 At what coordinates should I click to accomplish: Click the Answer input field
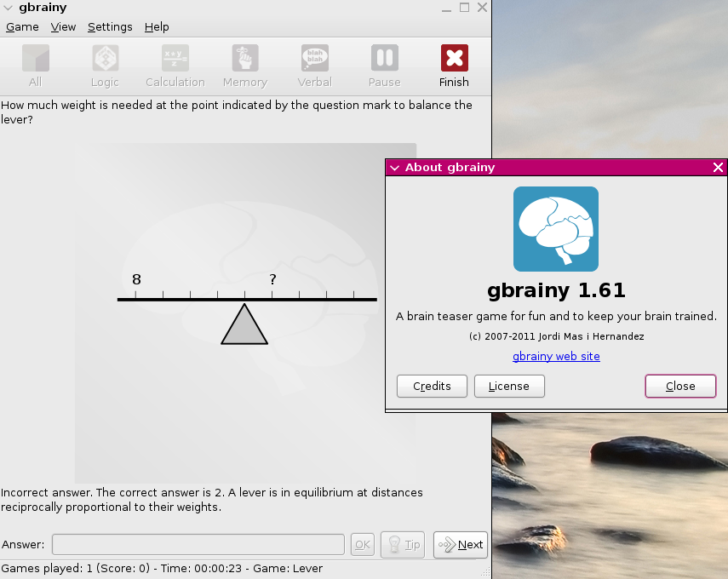(x=198, y=545)
